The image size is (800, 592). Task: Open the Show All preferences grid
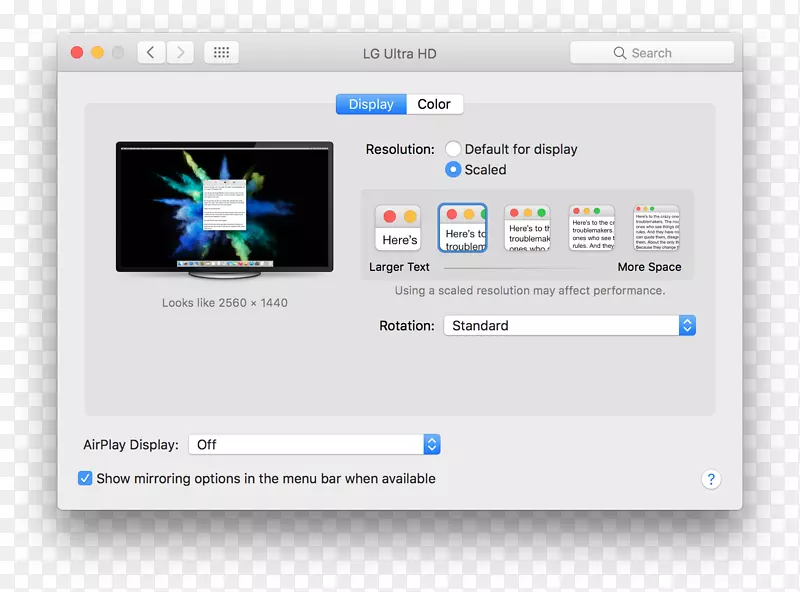[221, 52]
